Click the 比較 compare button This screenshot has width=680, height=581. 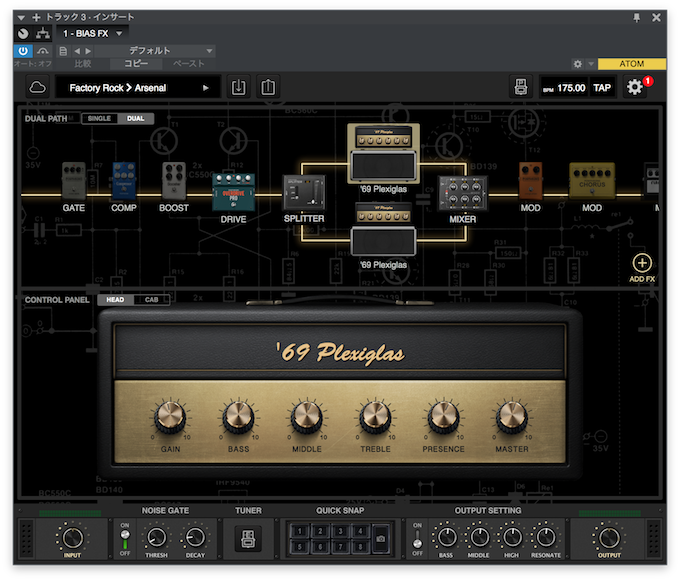(82, 64)
